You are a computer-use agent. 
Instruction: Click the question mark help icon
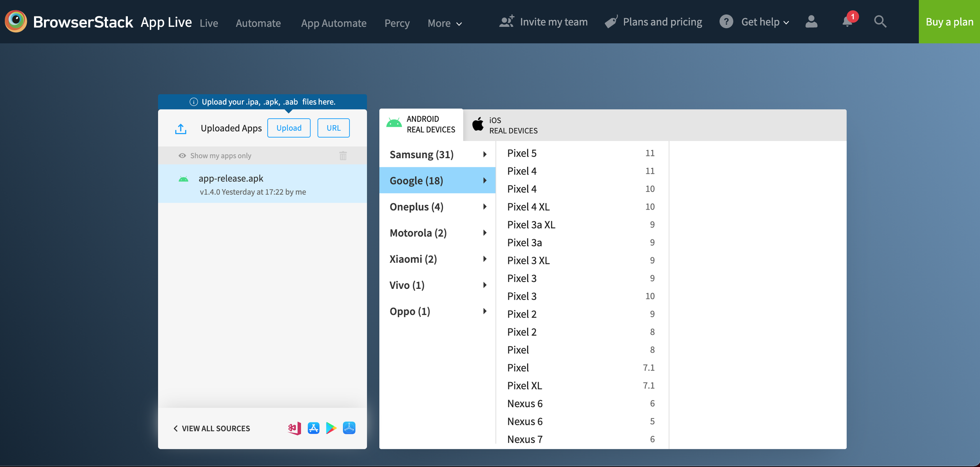coord(726,21)
